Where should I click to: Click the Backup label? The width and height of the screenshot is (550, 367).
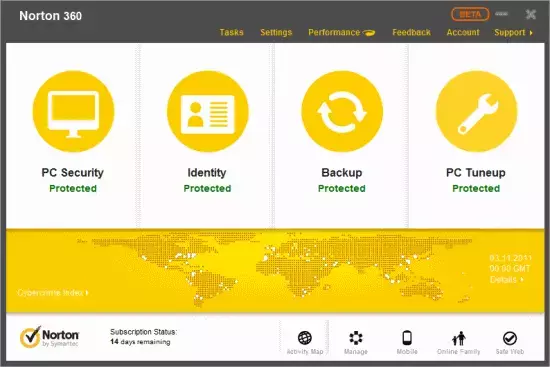(x=342, y=173)
